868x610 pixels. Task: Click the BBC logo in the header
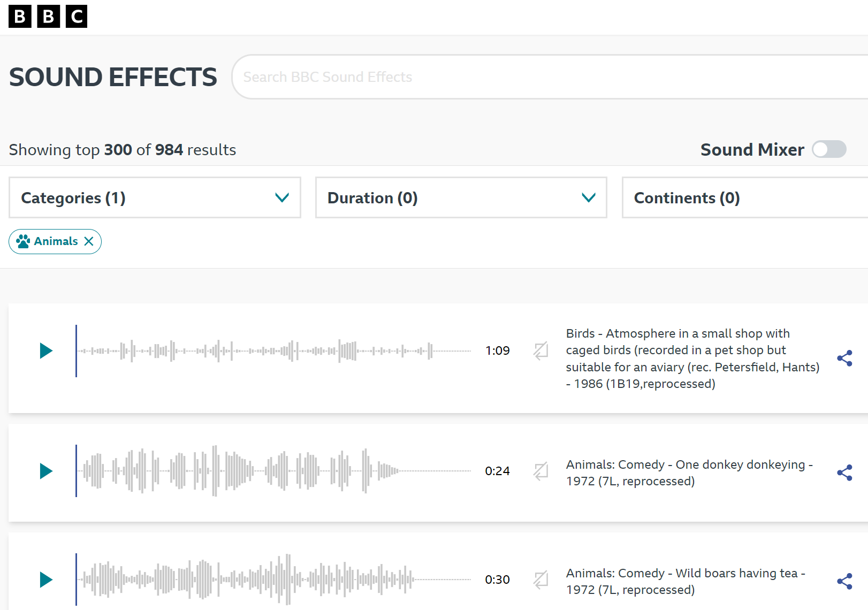click(48, 17)
